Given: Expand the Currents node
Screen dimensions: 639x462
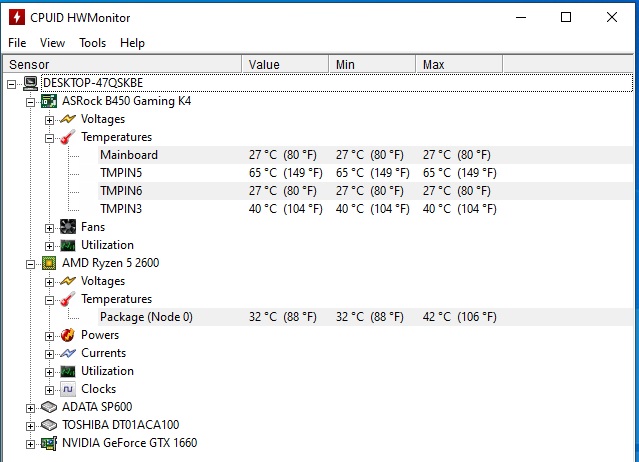Looking at the screenshot, I should (49, 354).
